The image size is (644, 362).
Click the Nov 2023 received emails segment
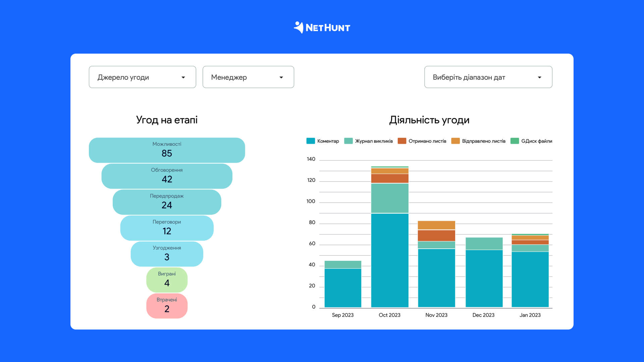(436, 236)
